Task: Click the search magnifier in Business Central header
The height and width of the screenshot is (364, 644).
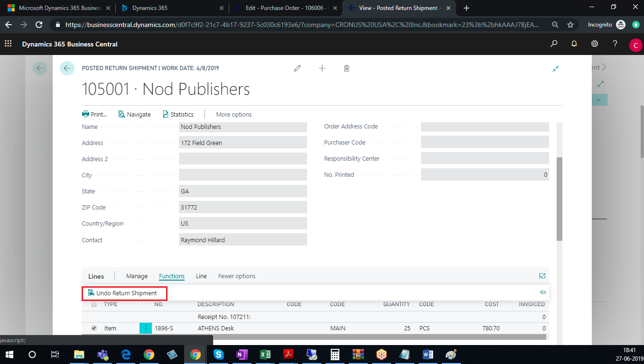Action: [554, 44]
